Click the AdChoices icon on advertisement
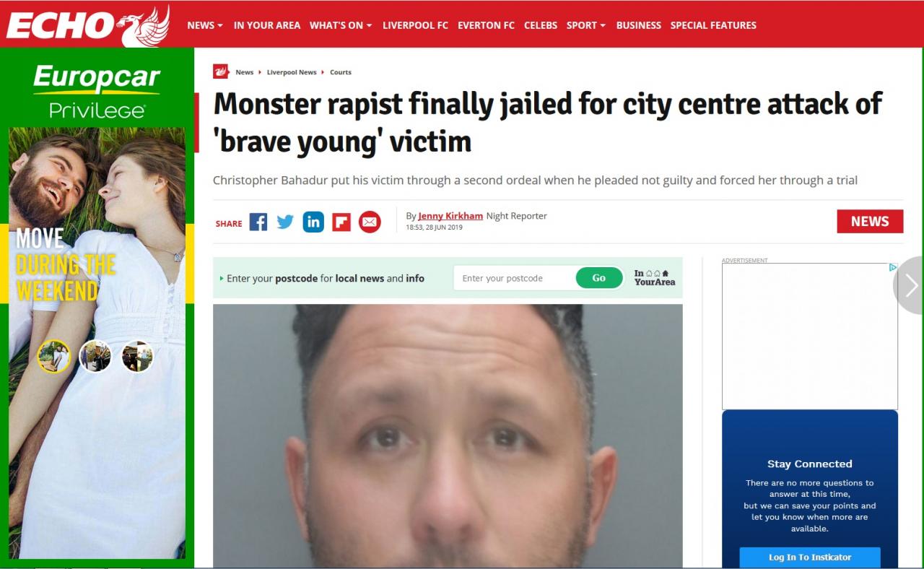Viewport: 924px width, 569px height. point(893,267)
